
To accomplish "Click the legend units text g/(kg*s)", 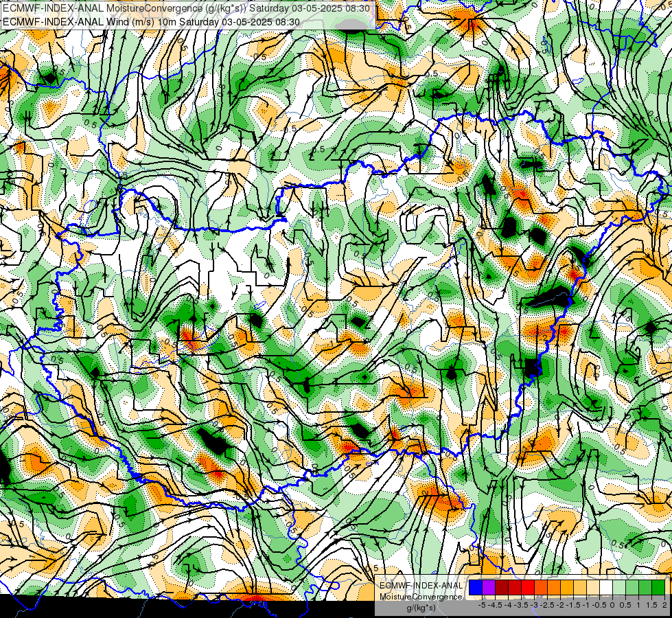I will [421, 608].
